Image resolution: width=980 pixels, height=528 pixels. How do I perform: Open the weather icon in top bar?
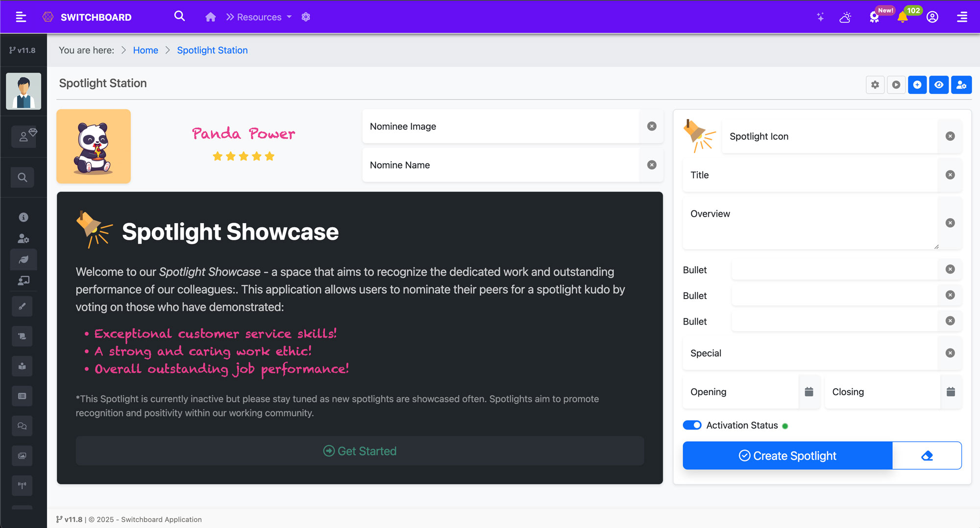(845, 18)
